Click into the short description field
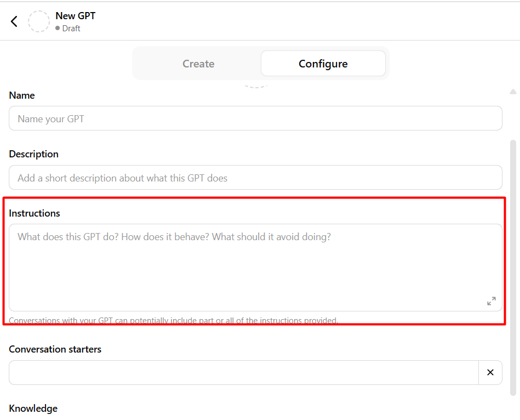520x420 pixels. click(255, 178)
